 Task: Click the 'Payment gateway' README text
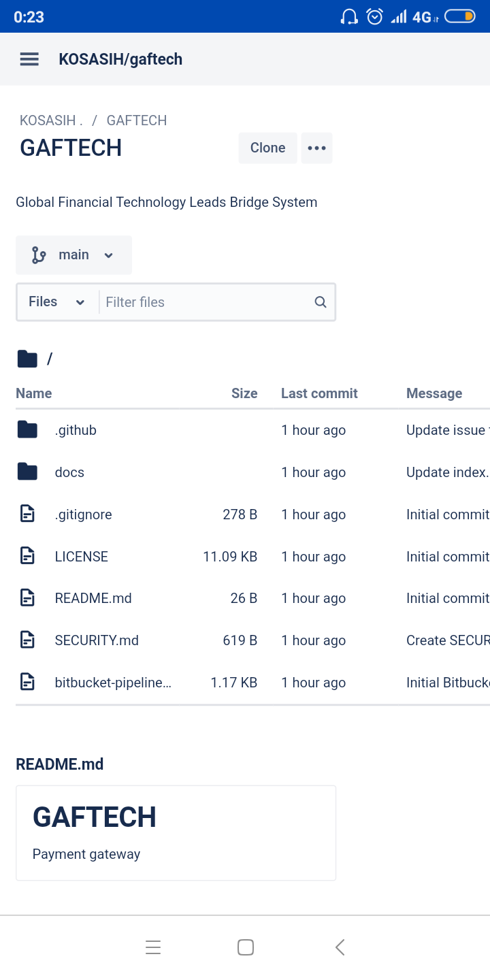tap(86, 854)
